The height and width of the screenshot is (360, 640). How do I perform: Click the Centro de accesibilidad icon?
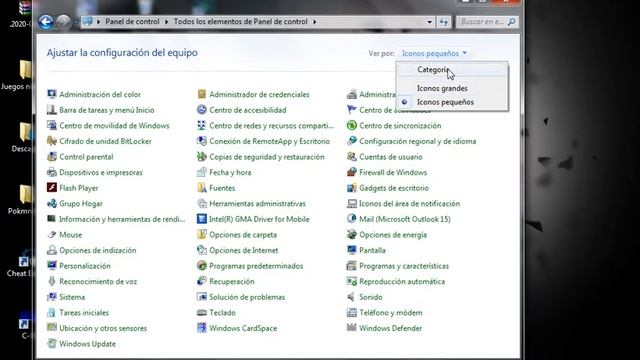pyautogui.click(x=202, y=110)
